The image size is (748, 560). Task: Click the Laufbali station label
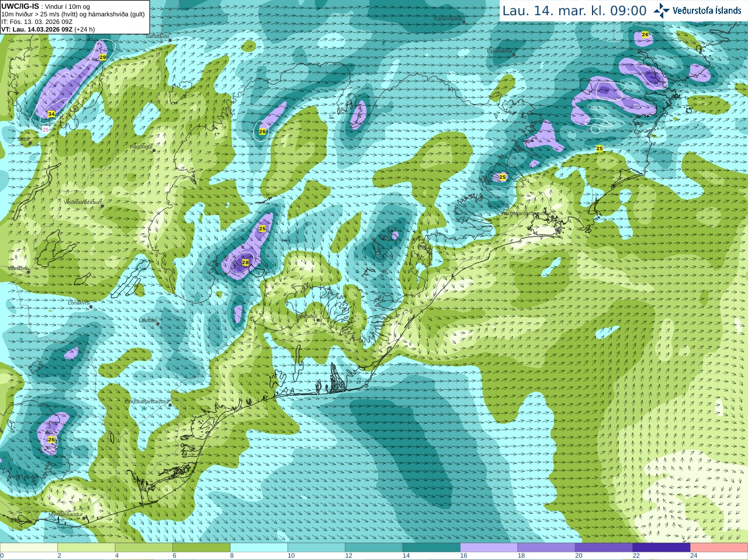[x=148, y=320]
